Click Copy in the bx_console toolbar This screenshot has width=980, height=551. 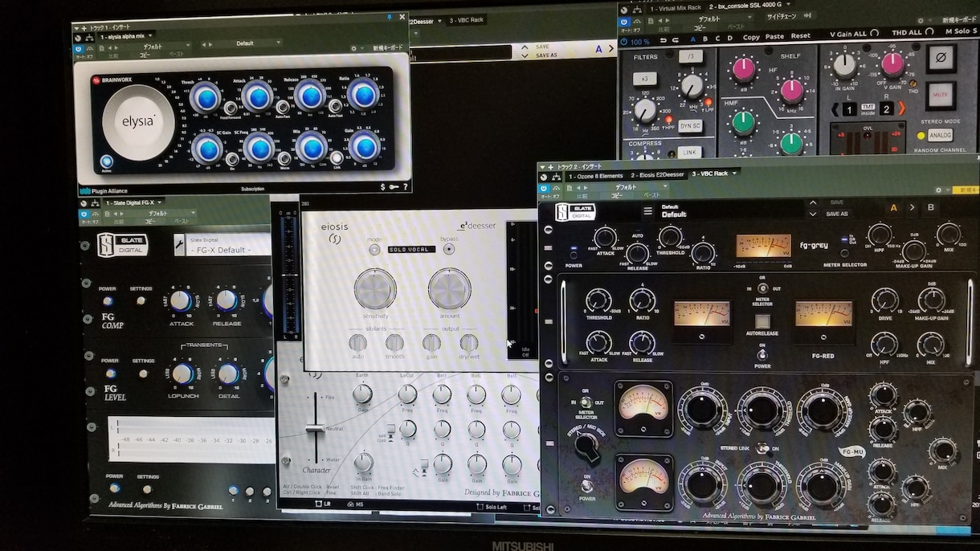(x=751, y=37)
